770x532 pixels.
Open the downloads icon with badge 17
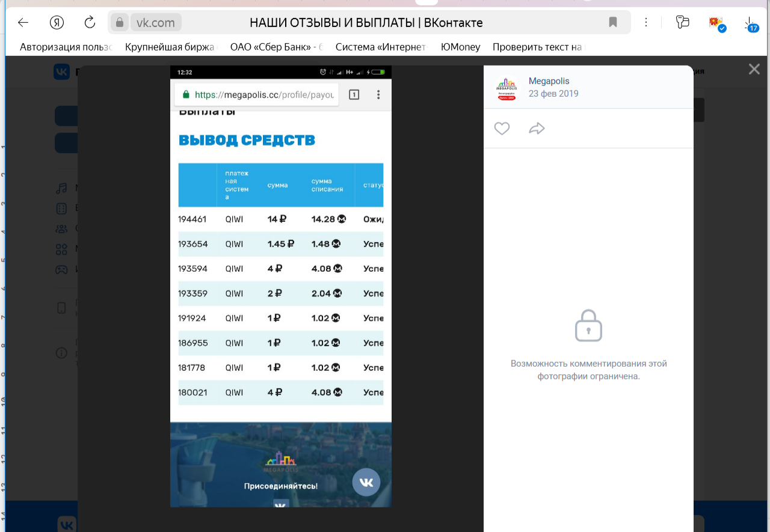click(x=751, y=24)
